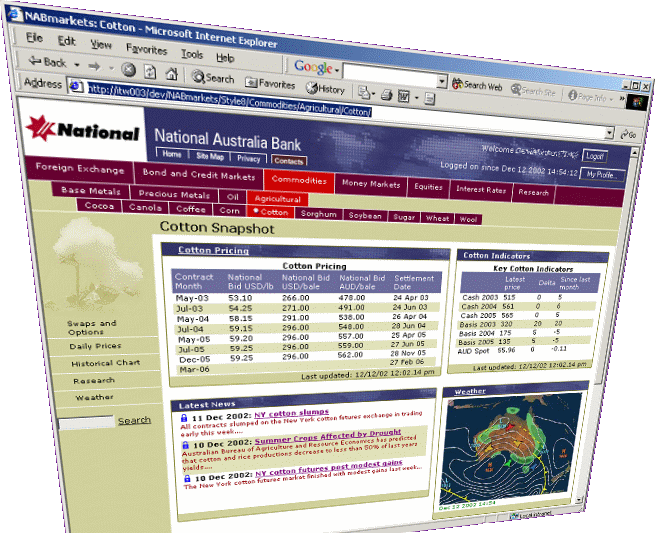Click the Logoff button

(x=594, y=156)
